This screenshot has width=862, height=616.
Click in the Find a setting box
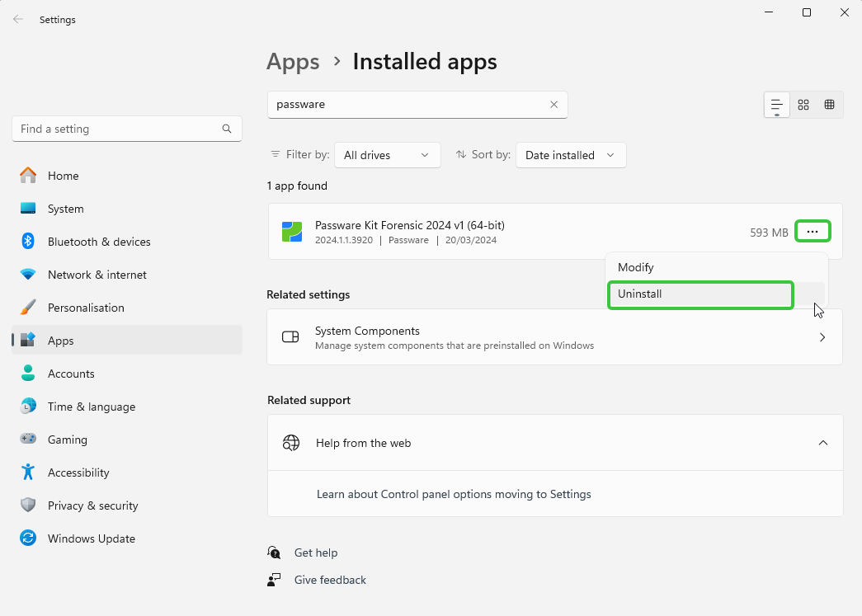coord(127,129)
